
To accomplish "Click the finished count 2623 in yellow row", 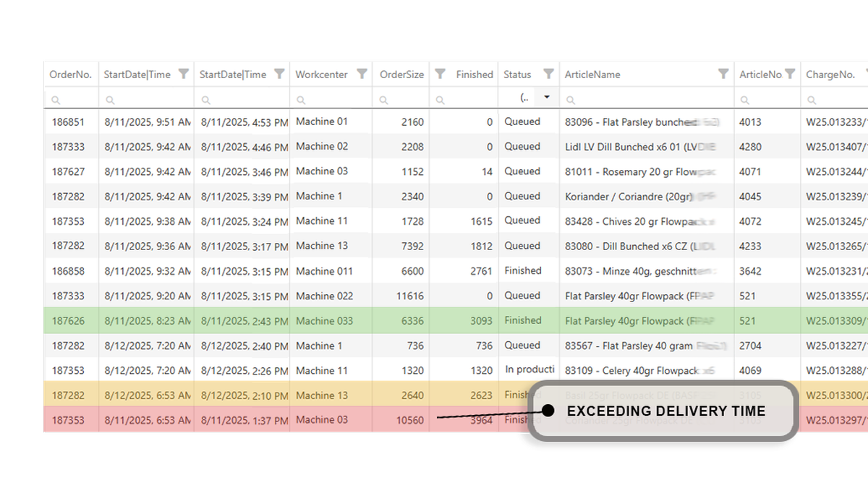I will pos(481,395).
